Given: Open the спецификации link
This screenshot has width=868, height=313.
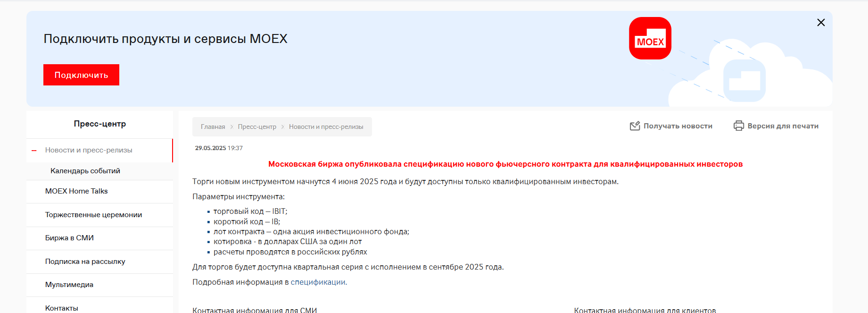Looking at the screenshot, I should pos(318,282).
